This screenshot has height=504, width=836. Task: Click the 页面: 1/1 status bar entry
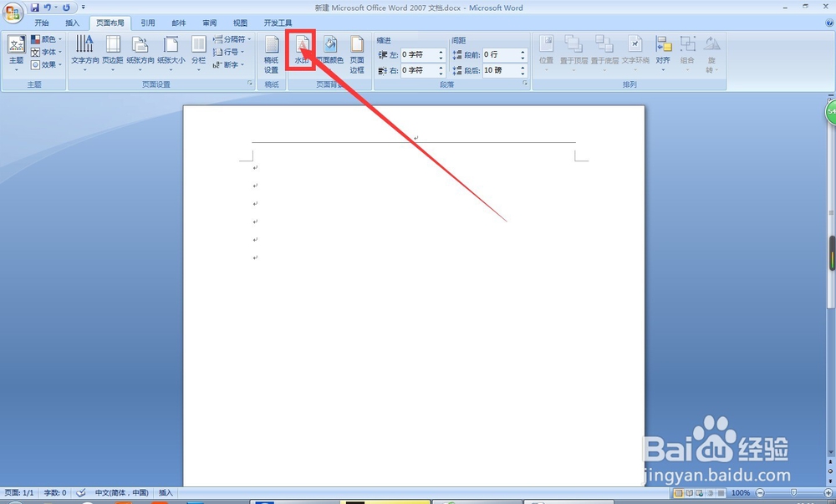pos(19,493)
